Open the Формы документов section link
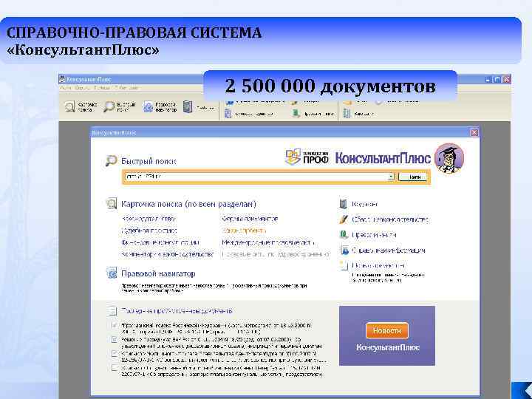Image resolution: width=532 pixels, height=399 pixels. tap(250, 219)
